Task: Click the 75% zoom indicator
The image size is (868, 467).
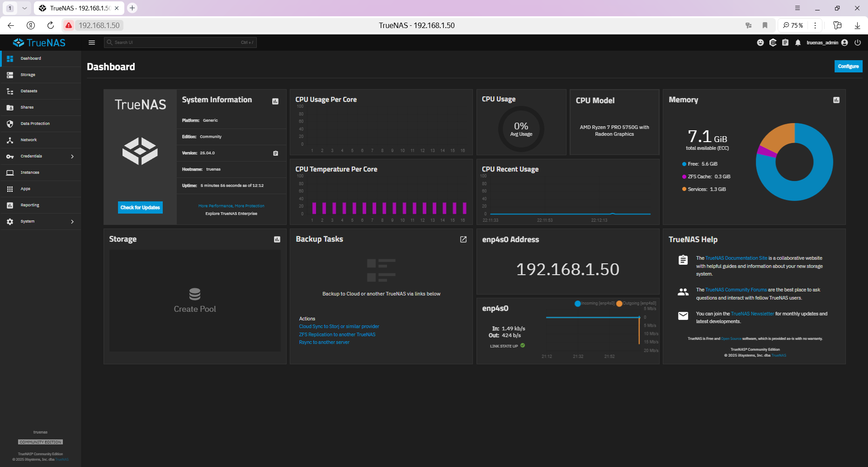Action: (793, 25)
